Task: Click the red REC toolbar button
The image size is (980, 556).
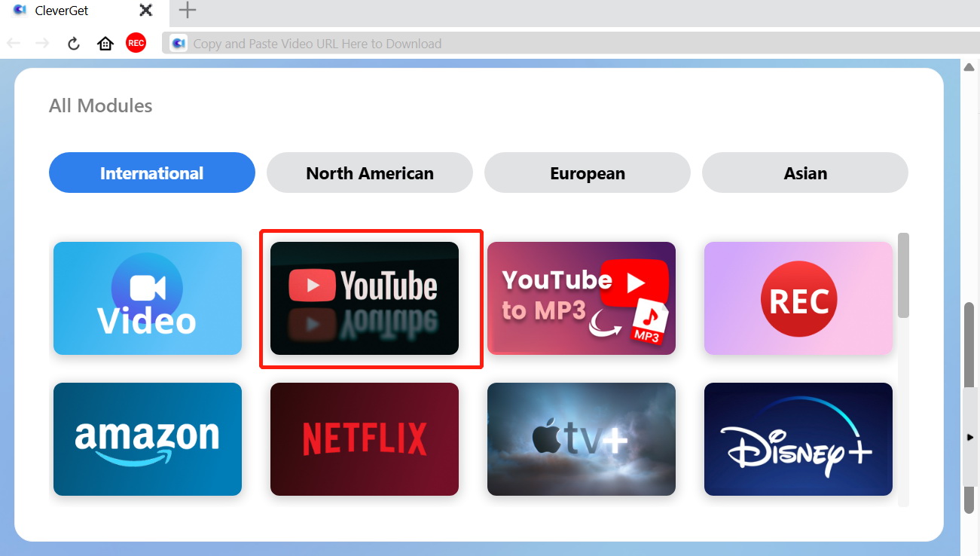Action: (x=136, y=43)
